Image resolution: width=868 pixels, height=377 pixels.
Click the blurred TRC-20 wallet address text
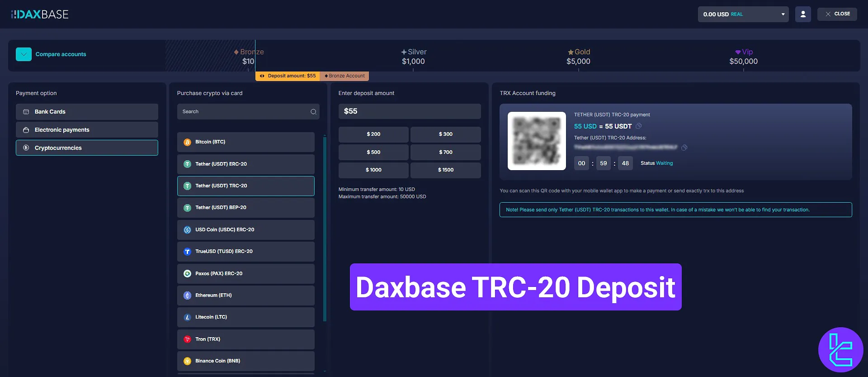click(626, 147)
